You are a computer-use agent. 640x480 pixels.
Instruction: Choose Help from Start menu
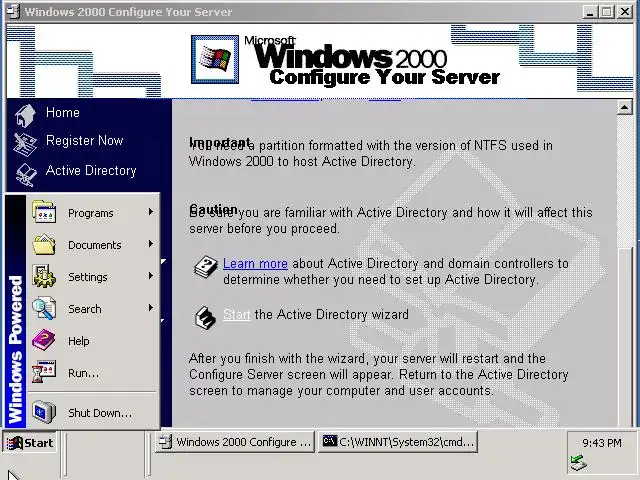coord(93,341)
